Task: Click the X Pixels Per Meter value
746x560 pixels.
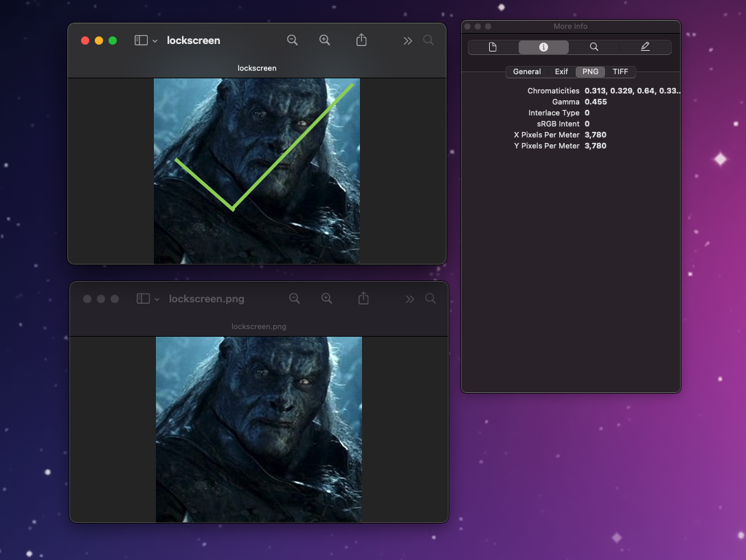Action: pyautogui.click(x=596, y=135)
